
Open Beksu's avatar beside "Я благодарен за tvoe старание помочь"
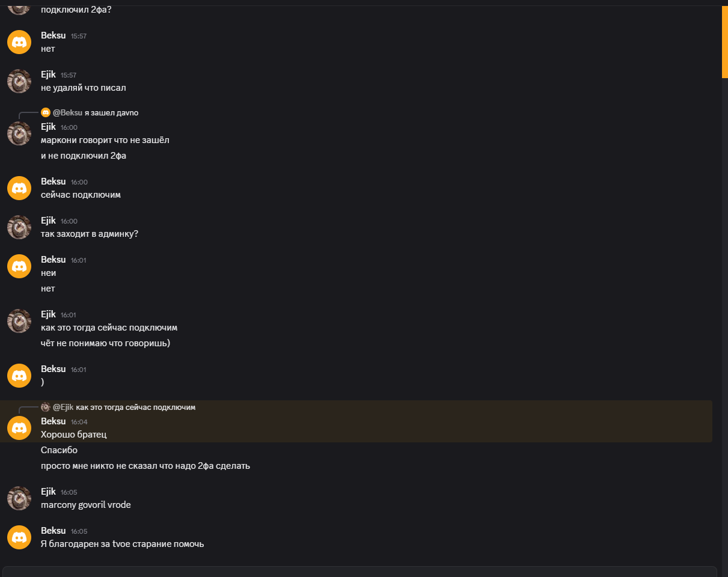tap(19, 537)
